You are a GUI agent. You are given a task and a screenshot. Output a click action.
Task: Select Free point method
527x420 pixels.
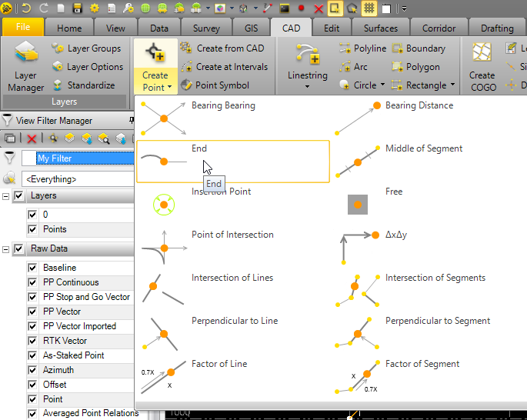(427, 205)
